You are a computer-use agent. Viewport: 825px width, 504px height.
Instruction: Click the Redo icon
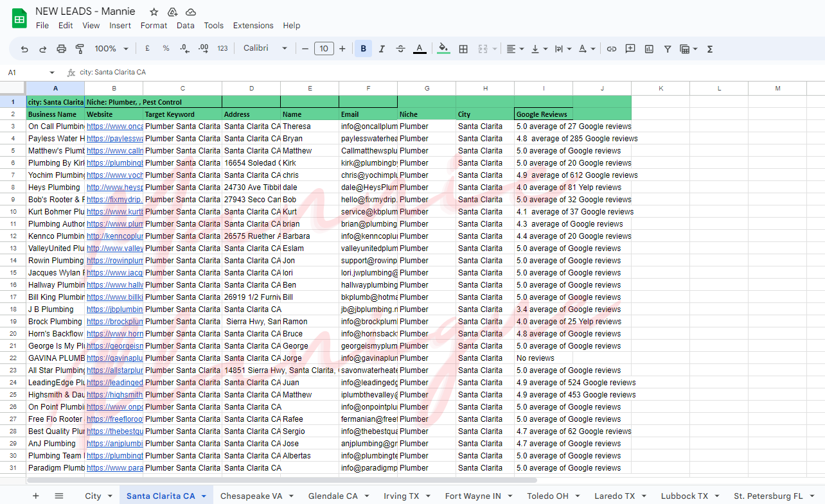[x=43, y=49]
